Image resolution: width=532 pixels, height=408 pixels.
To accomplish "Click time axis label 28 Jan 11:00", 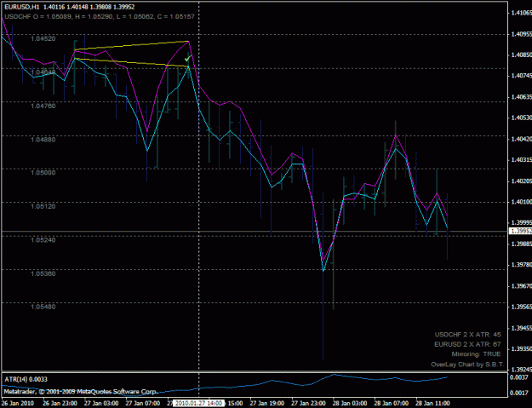I will tap(433, 403).
